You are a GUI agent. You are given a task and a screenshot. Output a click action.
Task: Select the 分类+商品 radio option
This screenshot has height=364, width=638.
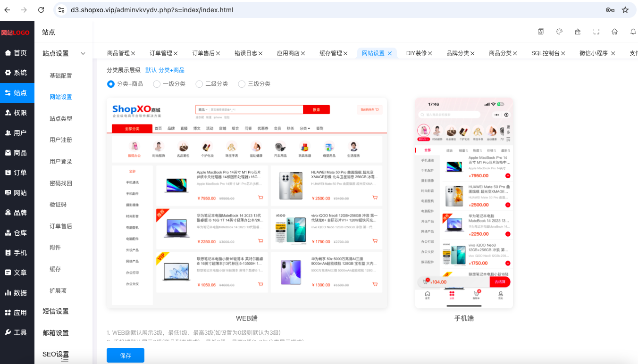(111, 84)
